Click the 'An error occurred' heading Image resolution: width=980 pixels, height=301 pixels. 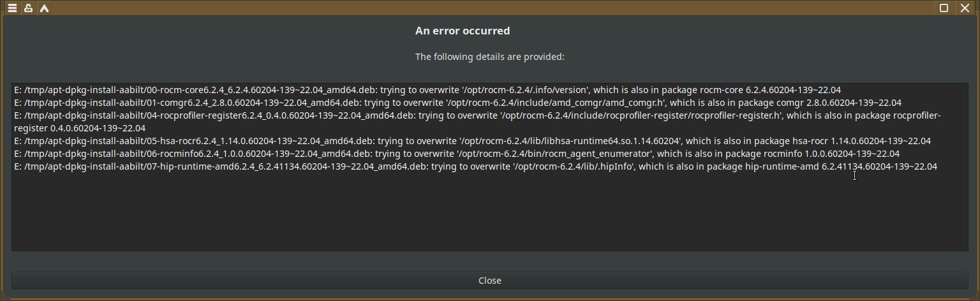[x=463, y=31]
